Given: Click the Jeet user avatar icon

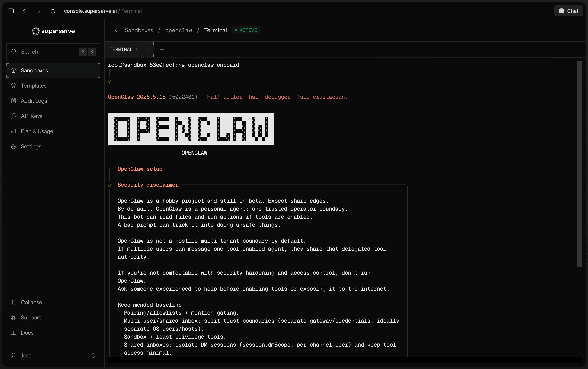Looking at the screenshot, I should [x=14, y=355].
